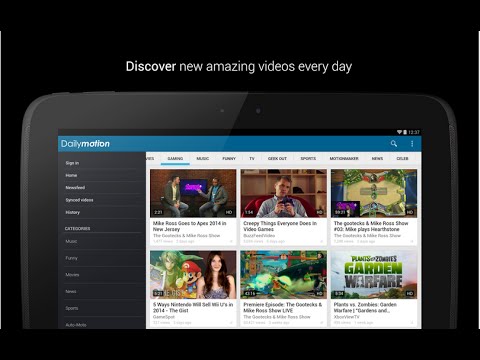Open the search magnifier icon
This screenshot has height=360, width=480.
pyautogui.click(x=394, y=144)
